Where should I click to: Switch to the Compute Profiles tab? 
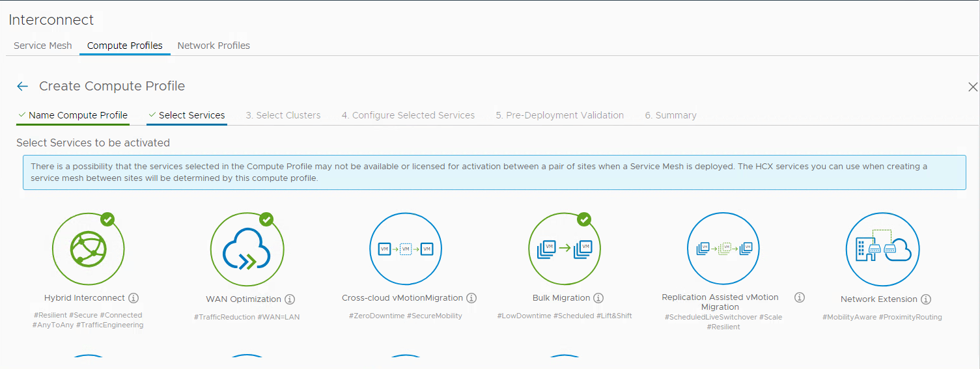pos(125,46)
